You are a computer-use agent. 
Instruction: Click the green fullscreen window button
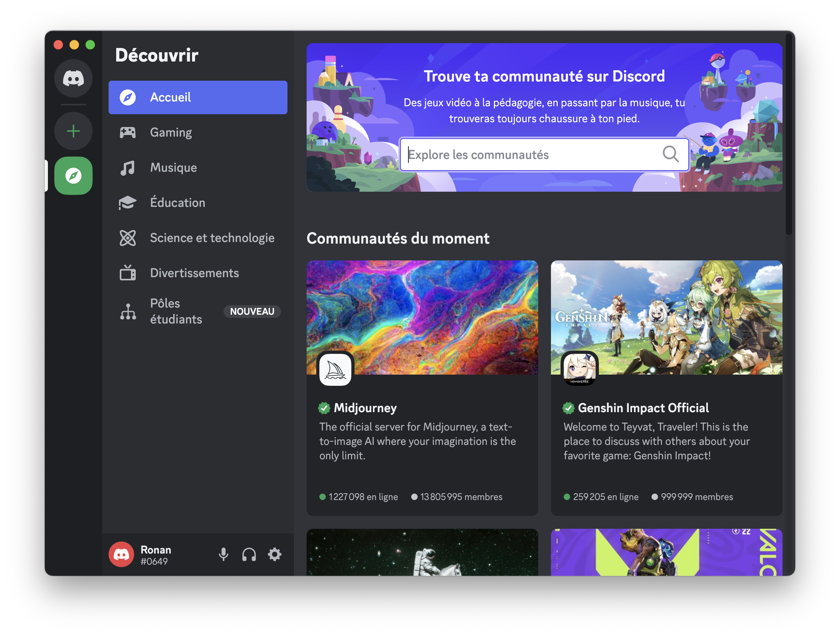pyautogui.click(x=90, y=45)
